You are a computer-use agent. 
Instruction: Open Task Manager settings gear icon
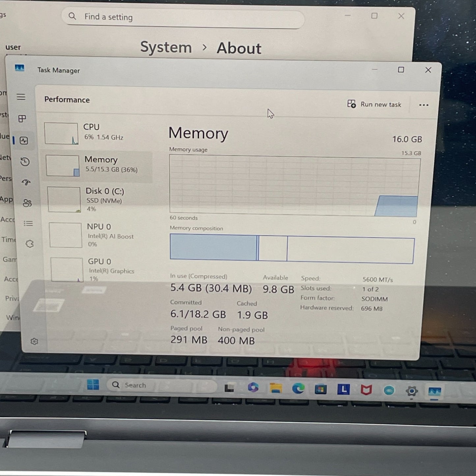(34, 341)
